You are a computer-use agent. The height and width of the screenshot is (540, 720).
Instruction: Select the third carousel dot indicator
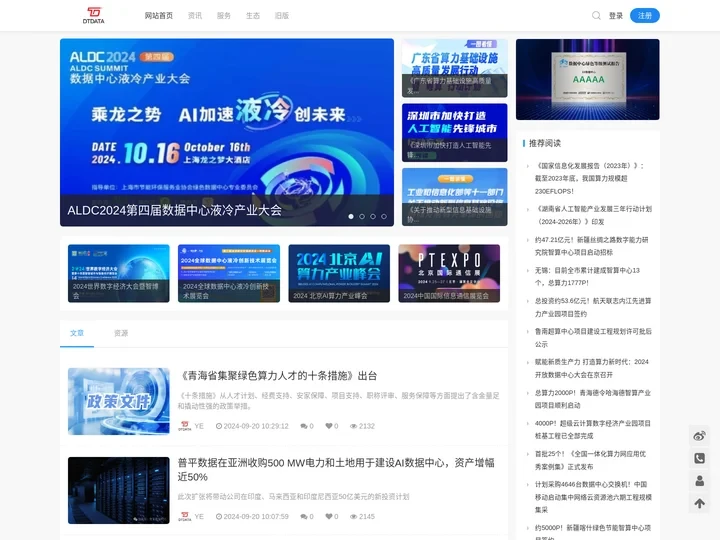(x=373, y=216)
